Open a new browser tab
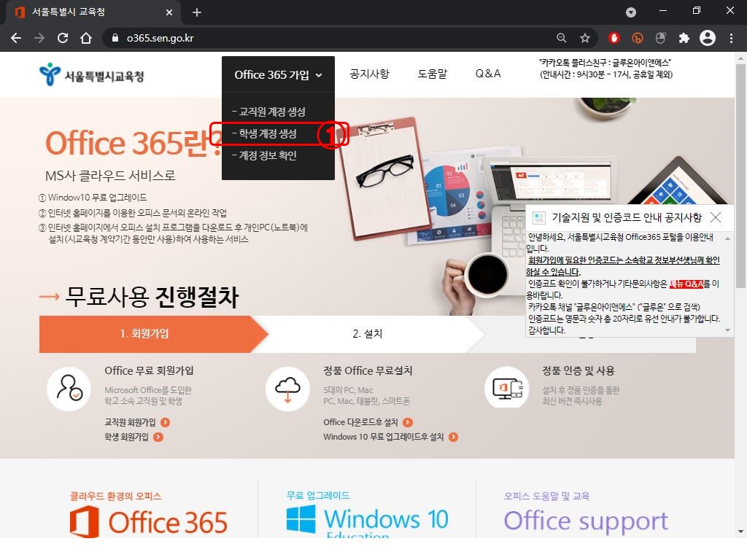 (x=197, y=12)
